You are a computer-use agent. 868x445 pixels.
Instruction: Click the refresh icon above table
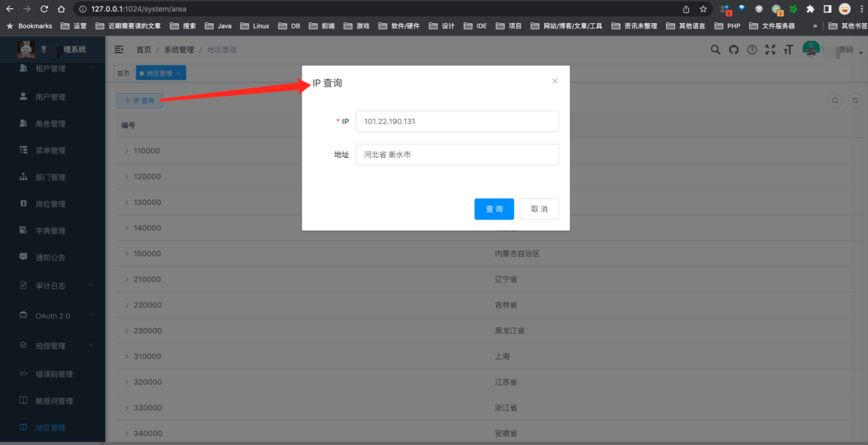click(855, 101)
